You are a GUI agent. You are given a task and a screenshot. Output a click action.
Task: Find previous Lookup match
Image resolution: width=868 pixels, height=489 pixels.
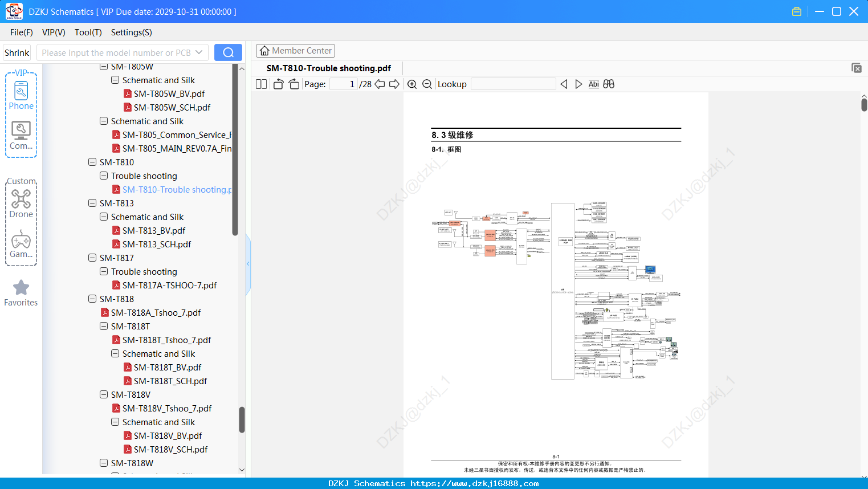(x=564, y=84)
